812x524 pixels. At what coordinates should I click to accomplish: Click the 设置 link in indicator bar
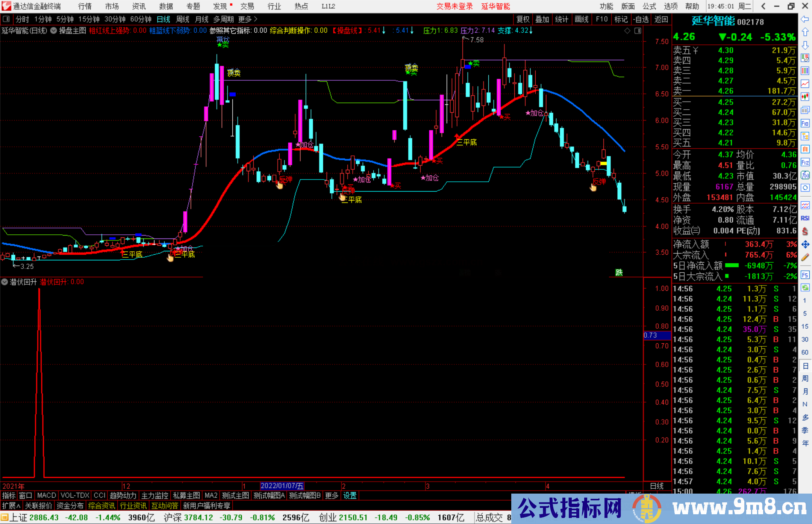click(350, 495)
